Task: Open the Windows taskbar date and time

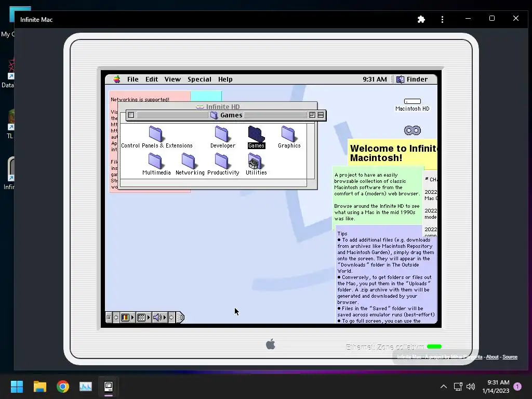Action: (496, 387)
